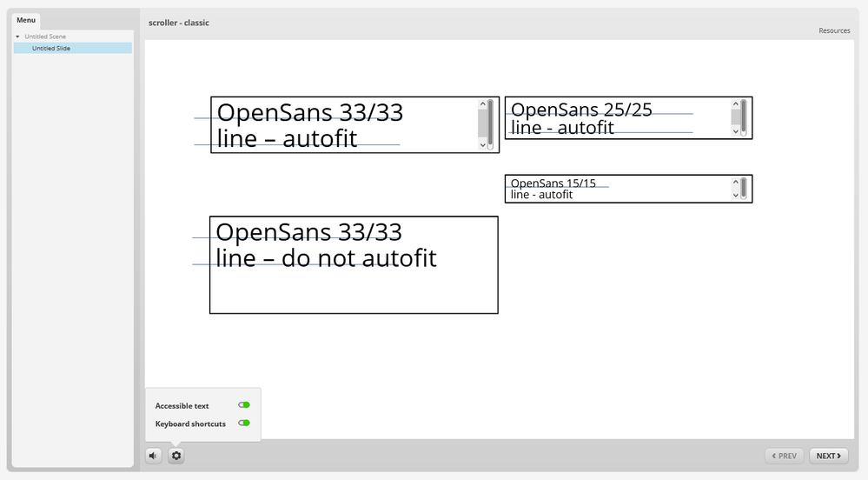Click the 'line – do not autofit' text
Viewport: 868px width, 480px height.
[326, 258]
